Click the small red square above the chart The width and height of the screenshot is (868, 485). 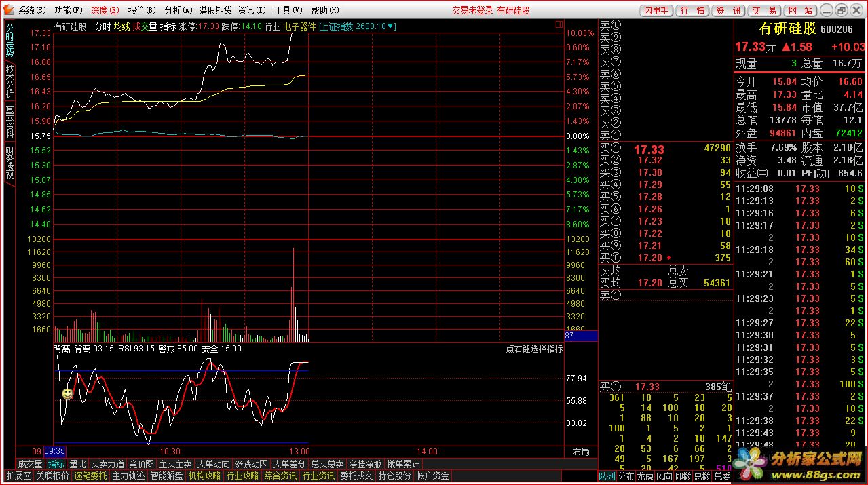pos(559,24)
